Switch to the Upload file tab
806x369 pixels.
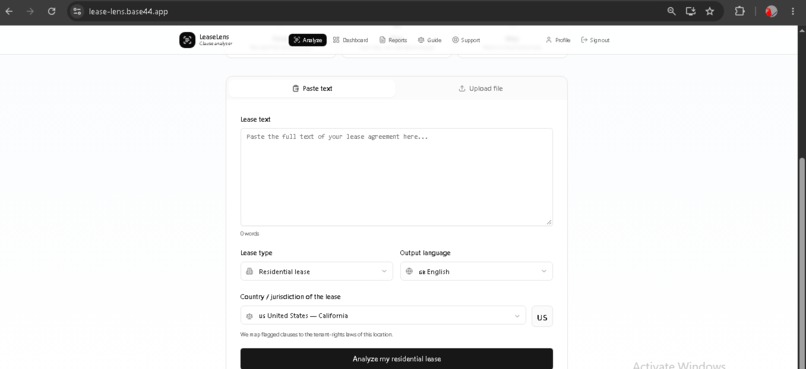click(481, 88)
